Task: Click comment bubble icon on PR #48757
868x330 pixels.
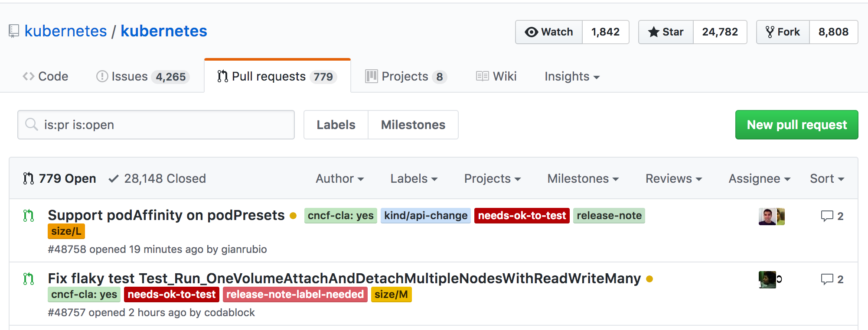Action: (x=827, y=279)
